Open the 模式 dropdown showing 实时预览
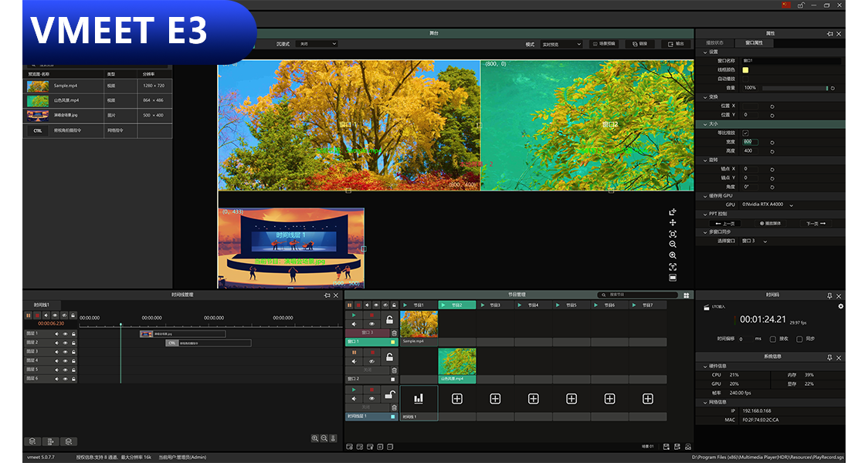Image resolution: width=868 pixels, height=463 pixels. (x=561, y=44)
